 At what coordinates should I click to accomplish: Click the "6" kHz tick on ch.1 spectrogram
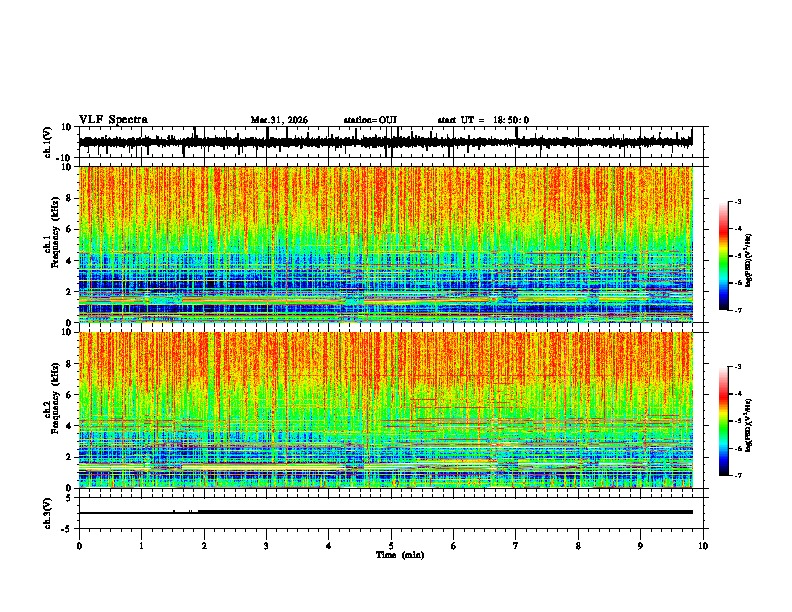pyautogui.click(x=69, y=229)
